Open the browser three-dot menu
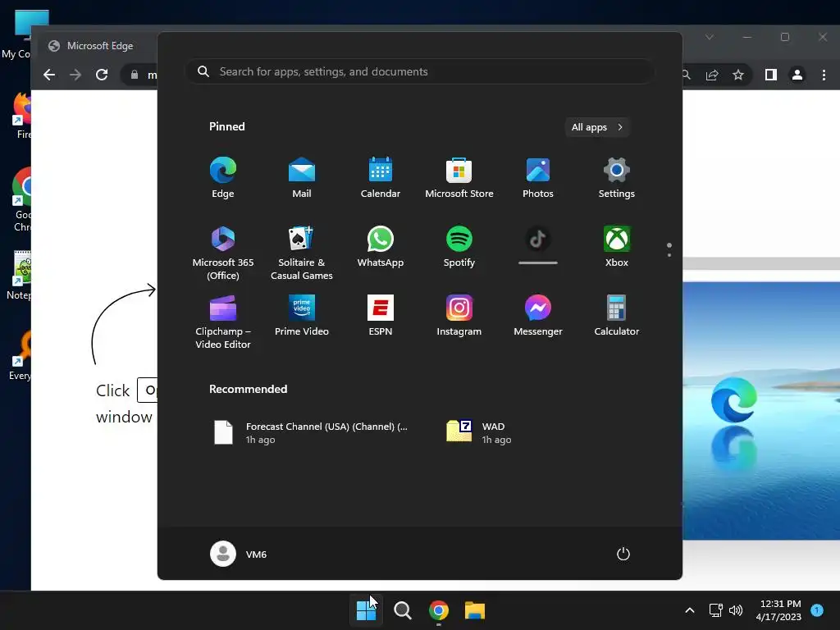The width and height of the screenshot is (840, 630). [824, 75]
